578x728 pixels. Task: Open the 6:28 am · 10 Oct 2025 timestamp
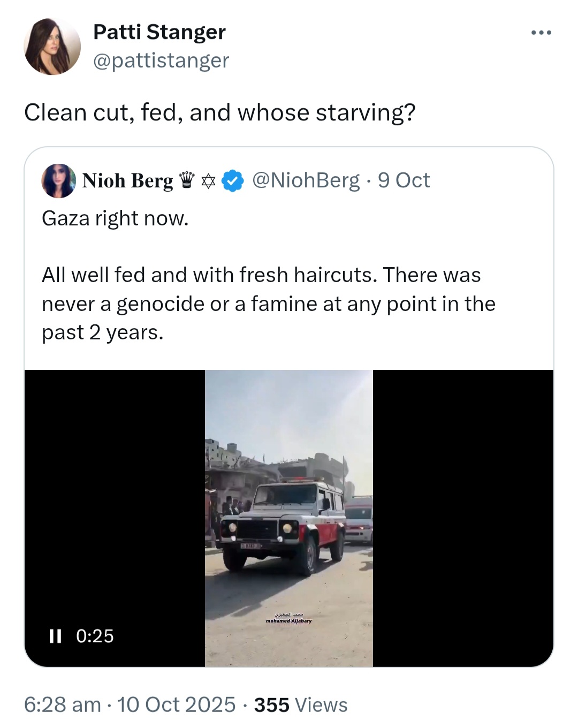(130, 705)
